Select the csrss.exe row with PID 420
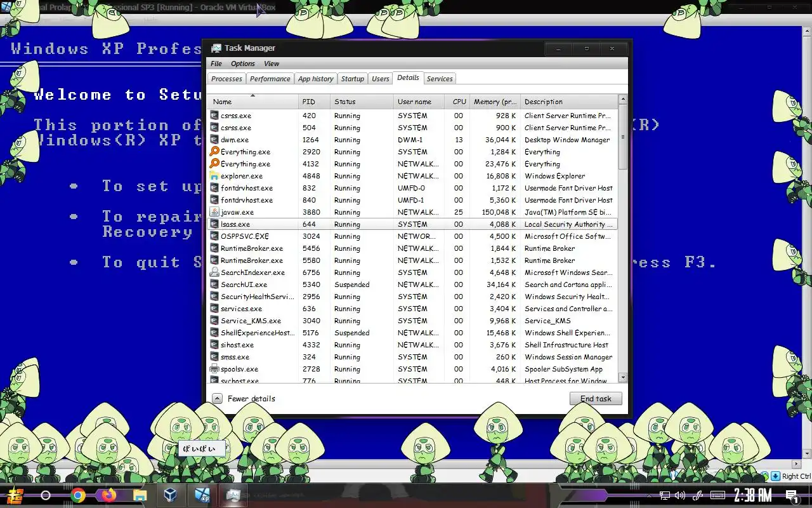812x508 pixels. tap(412, 116)
